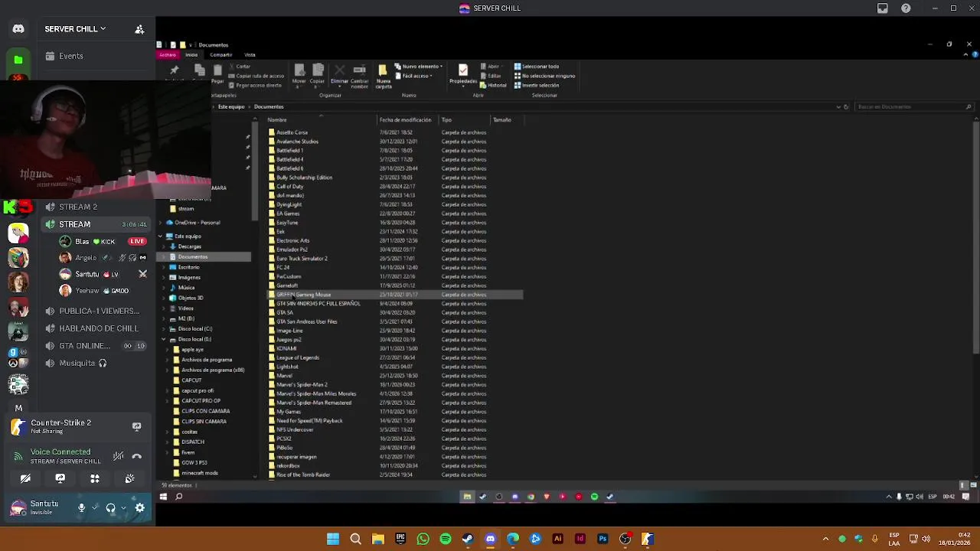This screenshot has height=551, width=980.
Task: Click the Mover a ribbon icon
Action: [299, 75]
